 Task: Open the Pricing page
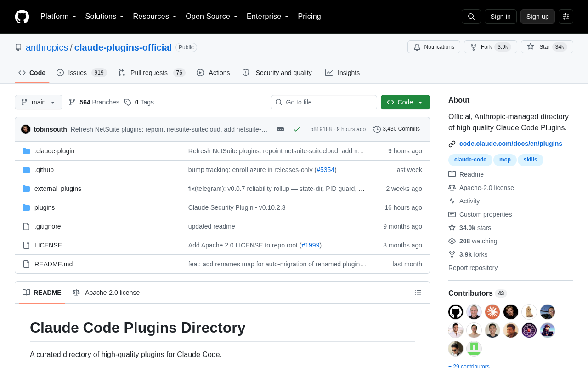pyautogui.click(x=309, y=17)
